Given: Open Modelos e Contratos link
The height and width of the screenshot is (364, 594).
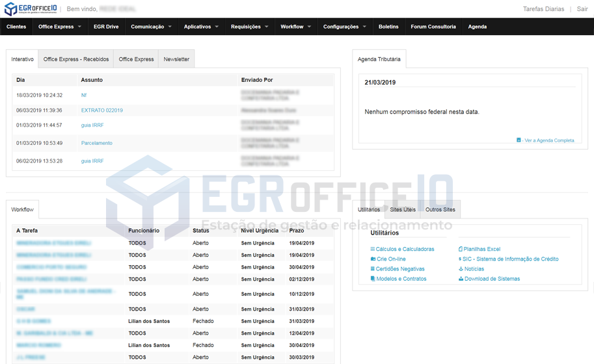Looking at the screenshot, I should click(401, 278).
